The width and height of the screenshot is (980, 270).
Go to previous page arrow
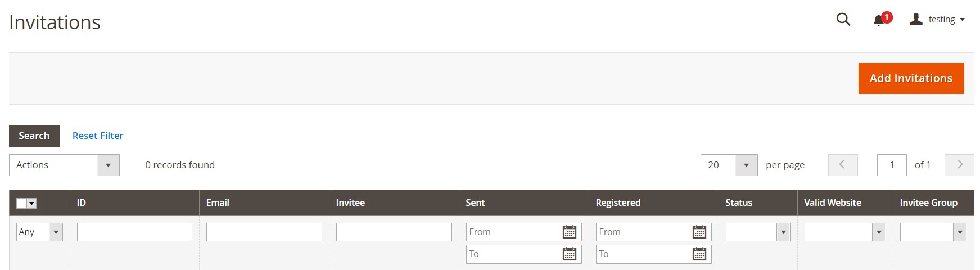pyautogui.click(x=842, y=165)
